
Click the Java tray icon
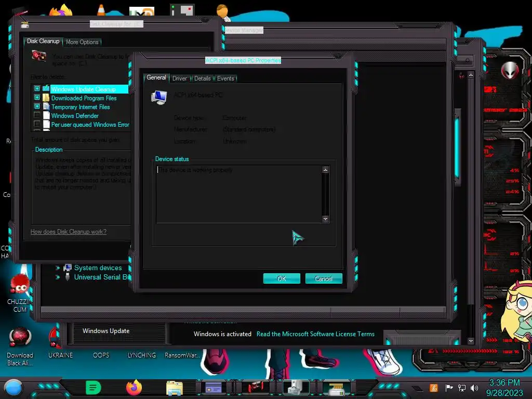point(433,388)
